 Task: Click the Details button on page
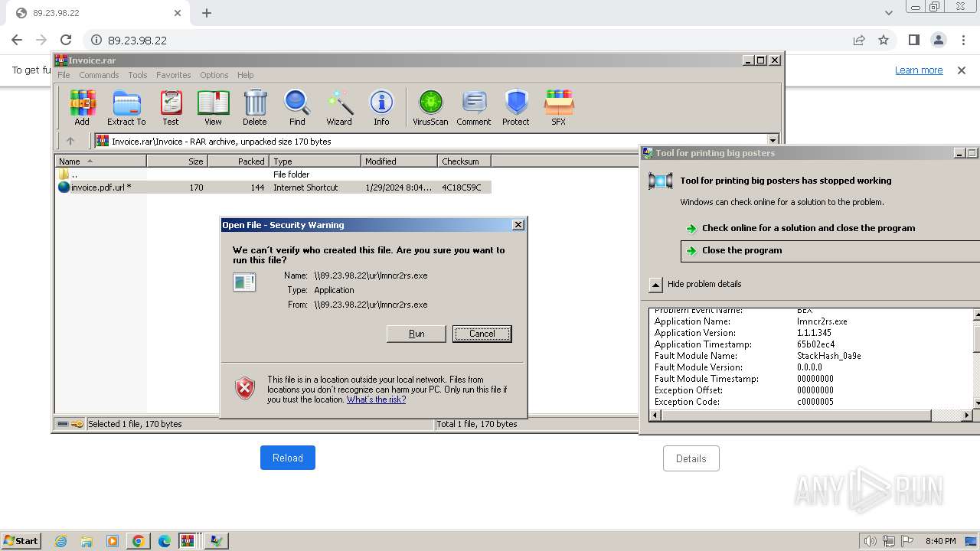pos(691,458)
